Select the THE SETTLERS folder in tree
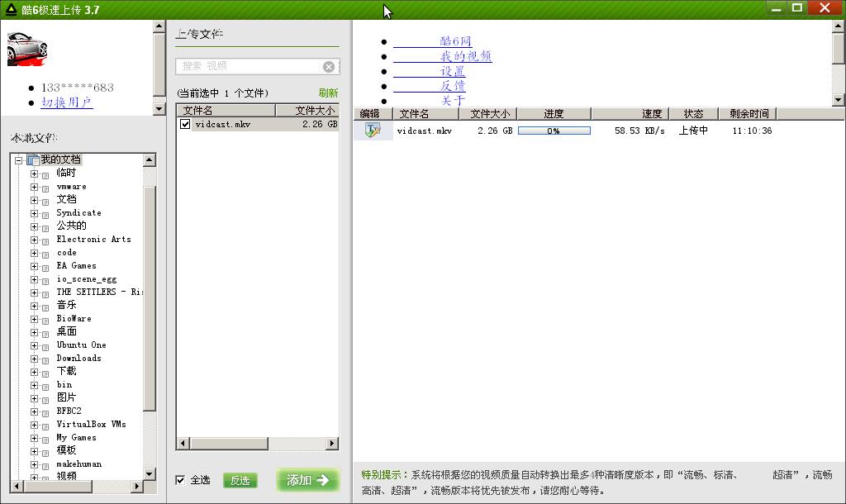 [x=99, y=292]
